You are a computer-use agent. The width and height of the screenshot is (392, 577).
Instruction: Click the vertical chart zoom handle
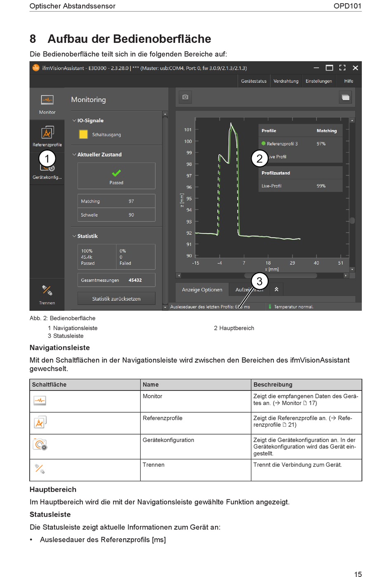[352, 220]
